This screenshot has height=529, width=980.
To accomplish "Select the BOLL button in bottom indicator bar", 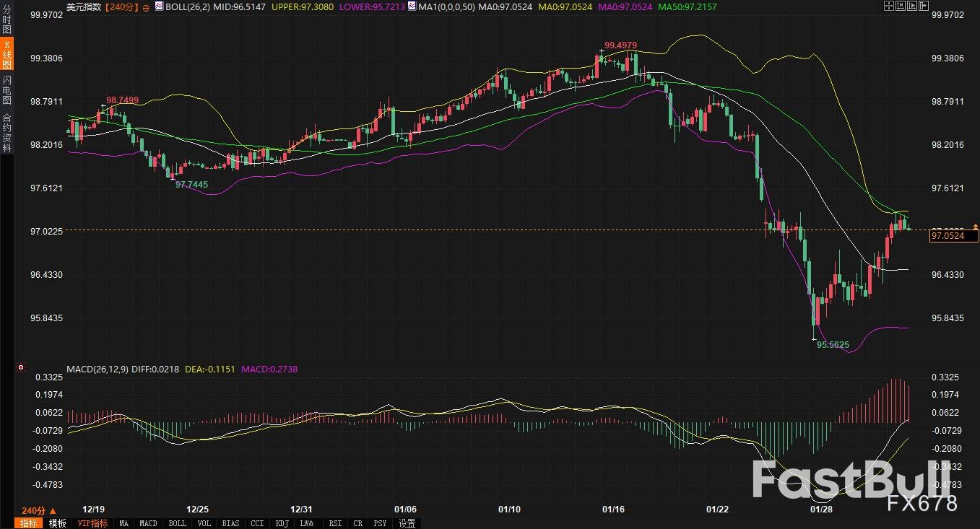I will click(x=177, y=523).
